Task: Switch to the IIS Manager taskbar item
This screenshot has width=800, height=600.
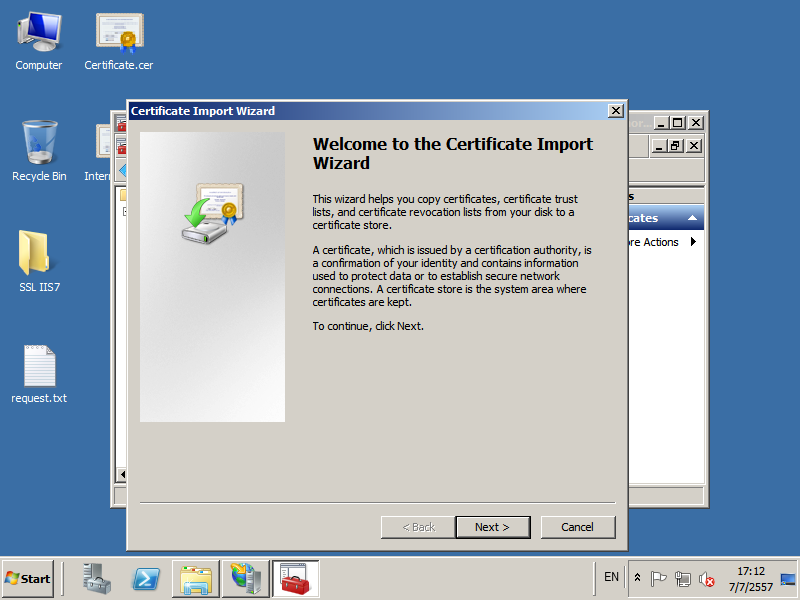Action: point(245,578)
